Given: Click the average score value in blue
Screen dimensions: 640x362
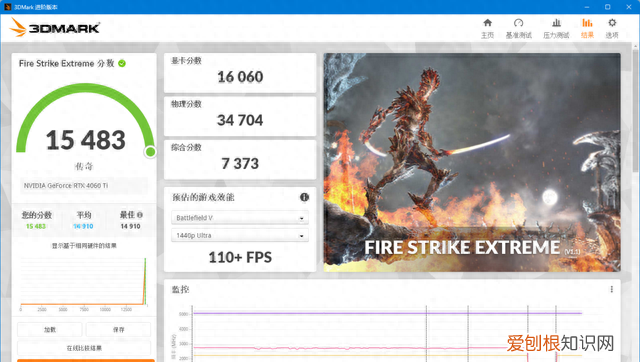Looking at the screenshot, I should [83, 226].
